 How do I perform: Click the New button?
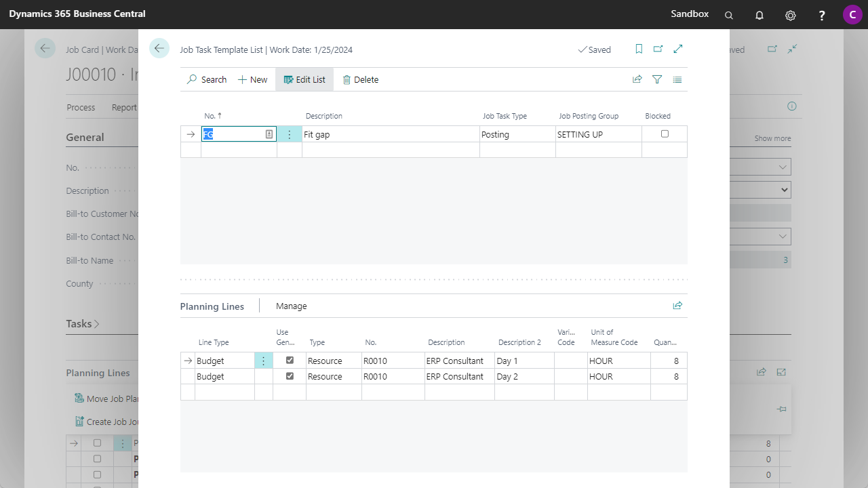[252, 79]
